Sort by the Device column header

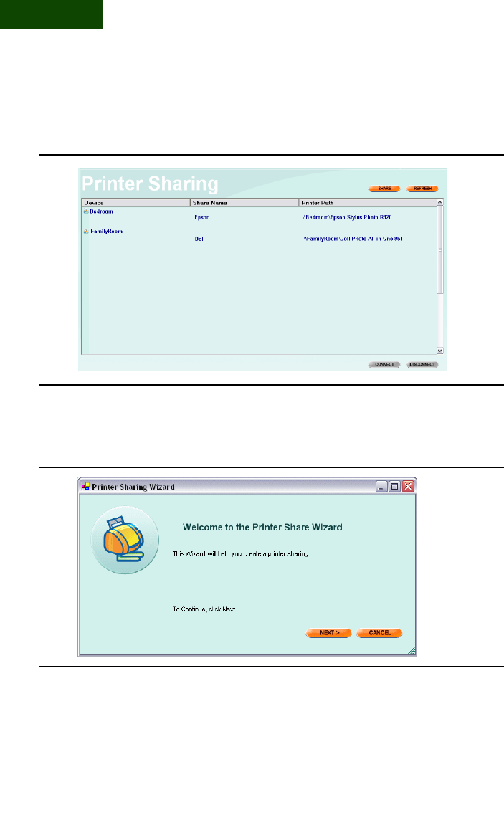pyautogui.click(x=135, y=203)
